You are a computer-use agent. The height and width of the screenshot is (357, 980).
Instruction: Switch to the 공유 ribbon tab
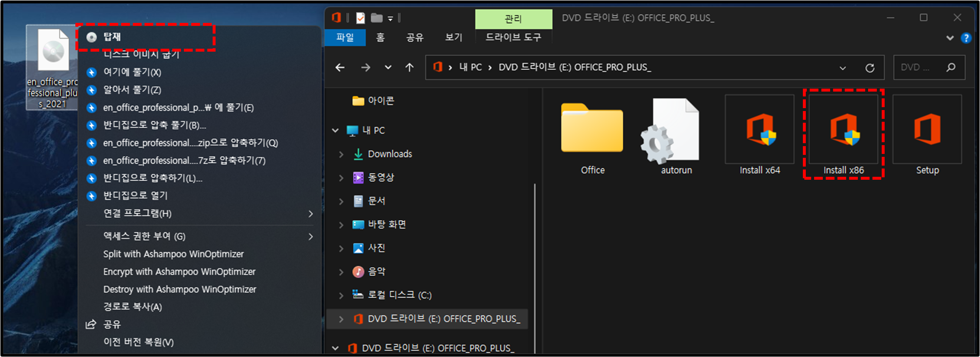(415, 37)
